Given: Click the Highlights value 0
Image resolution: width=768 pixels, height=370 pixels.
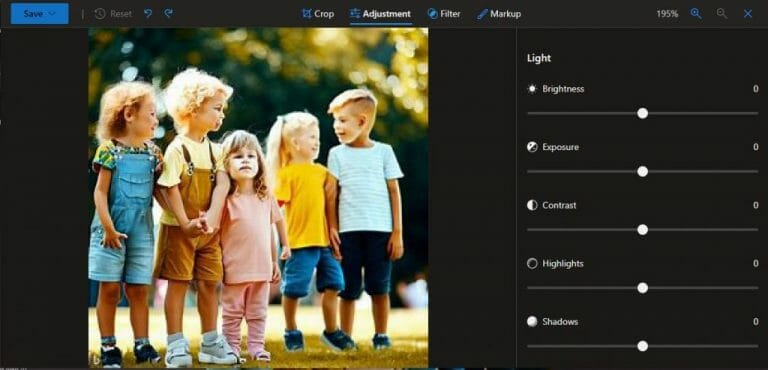Looking at the screenshot, I should (x=756, y=264).
